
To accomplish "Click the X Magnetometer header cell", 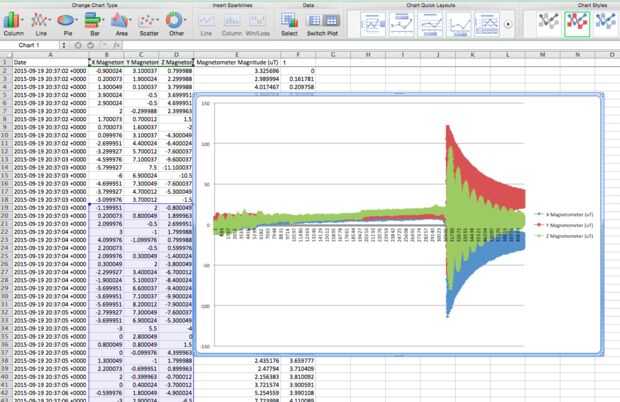I will point(106,62).
